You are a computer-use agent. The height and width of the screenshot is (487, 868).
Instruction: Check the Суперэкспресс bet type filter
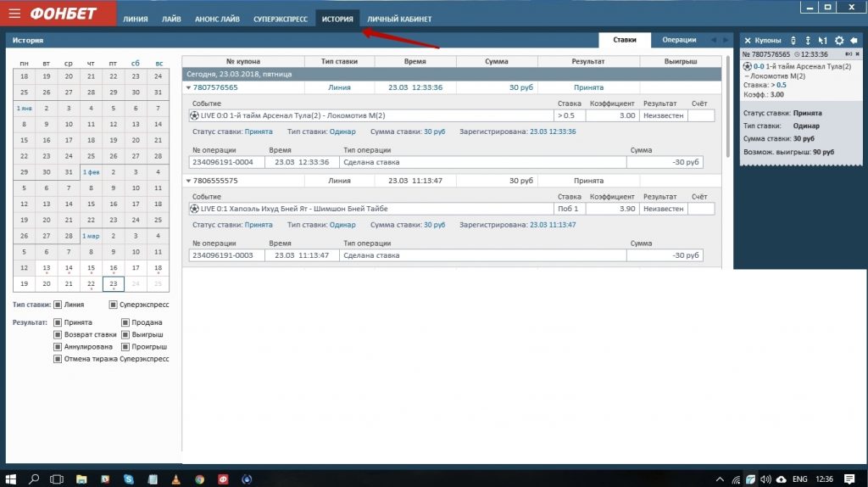(113, 305)
